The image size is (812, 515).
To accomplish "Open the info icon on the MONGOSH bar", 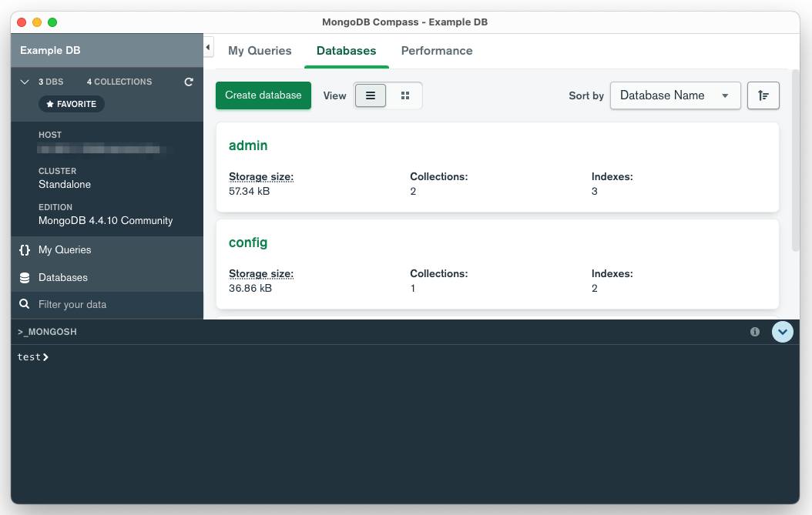I will click(754, 331).
